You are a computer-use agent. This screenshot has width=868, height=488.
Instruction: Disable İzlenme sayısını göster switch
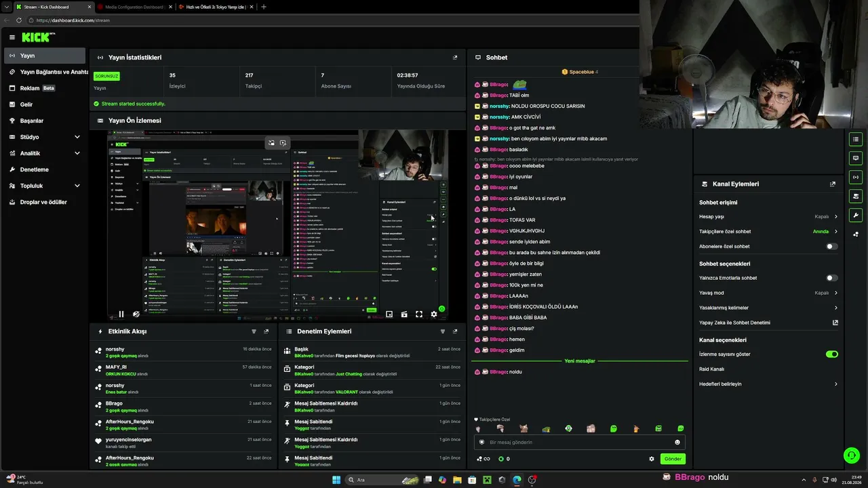pos(831,354)
